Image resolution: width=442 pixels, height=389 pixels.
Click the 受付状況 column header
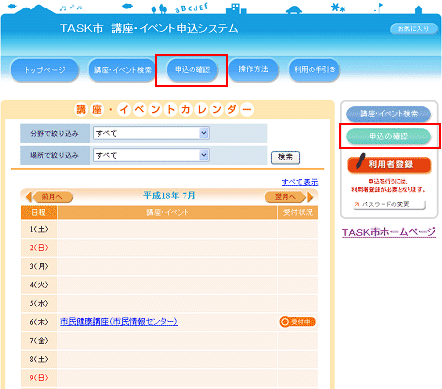pos(298,212)
